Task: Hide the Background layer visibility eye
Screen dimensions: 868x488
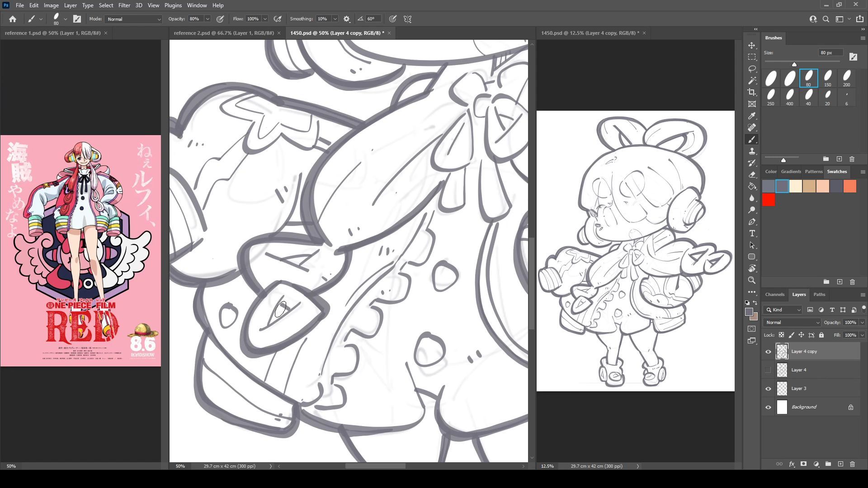Action: click(x=768, y=407)
